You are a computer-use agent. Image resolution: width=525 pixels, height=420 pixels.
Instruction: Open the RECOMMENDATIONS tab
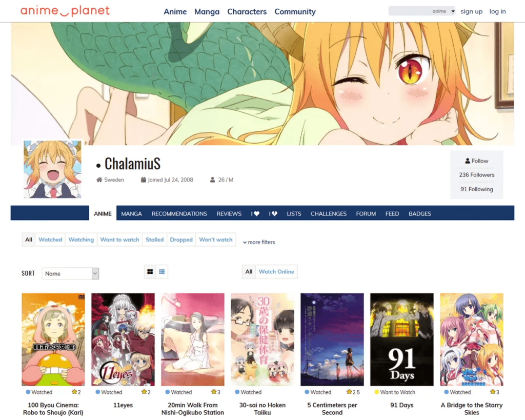[x=179, y=214]
